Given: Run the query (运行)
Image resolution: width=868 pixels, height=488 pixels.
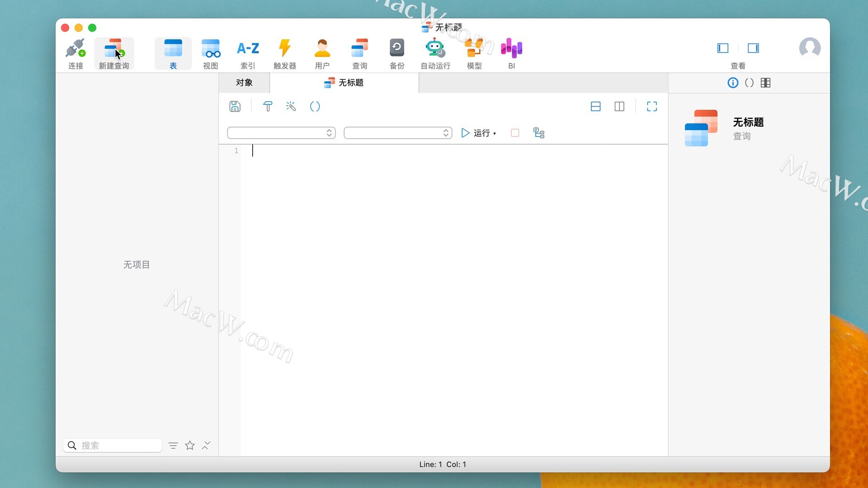Looking at the screenshot, I should (475, 133).
